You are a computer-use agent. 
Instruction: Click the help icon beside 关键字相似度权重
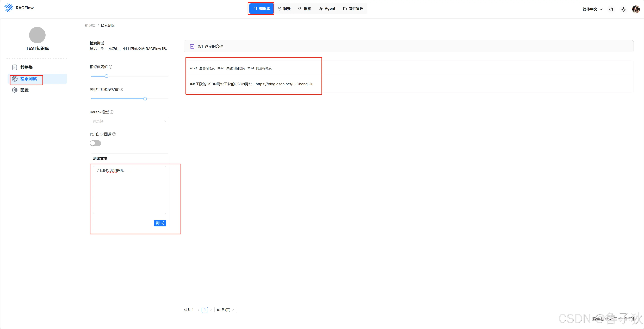click(x=121, y=89)
